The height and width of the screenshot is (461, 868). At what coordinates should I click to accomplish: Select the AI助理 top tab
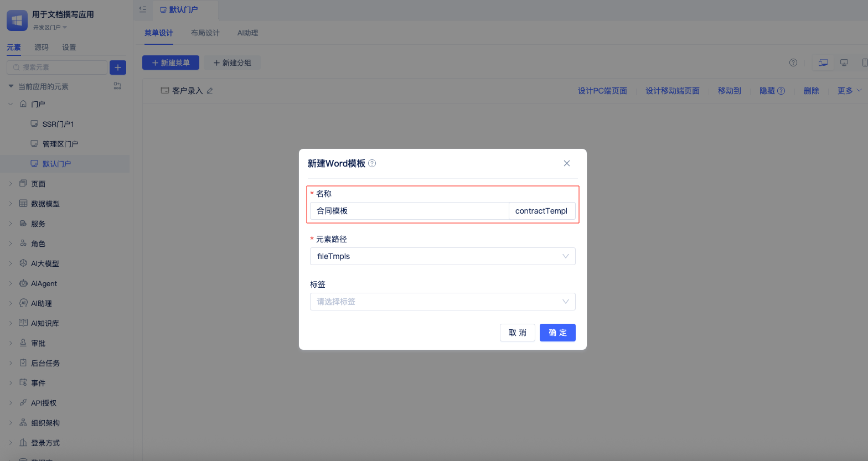pyautogui.click(x=248, y=33)
